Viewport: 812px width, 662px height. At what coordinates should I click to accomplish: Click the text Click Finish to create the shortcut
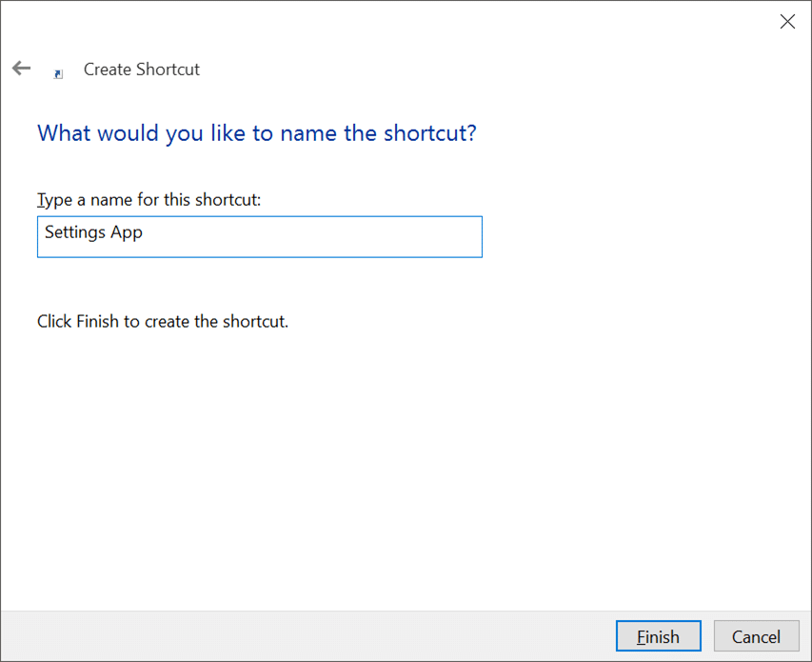pyautogui.click(x=162, y=321)
